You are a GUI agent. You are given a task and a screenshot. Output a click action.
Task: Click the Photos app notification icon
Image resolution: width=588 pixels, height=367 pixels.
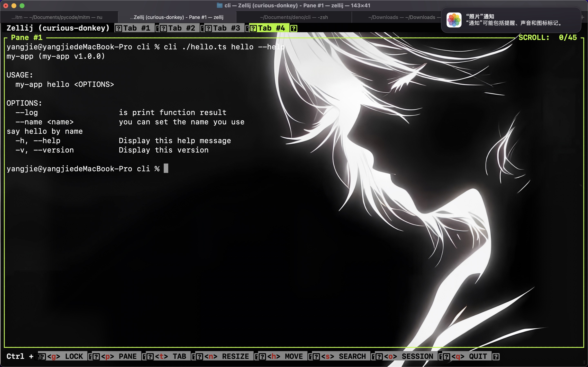point(454,20)
